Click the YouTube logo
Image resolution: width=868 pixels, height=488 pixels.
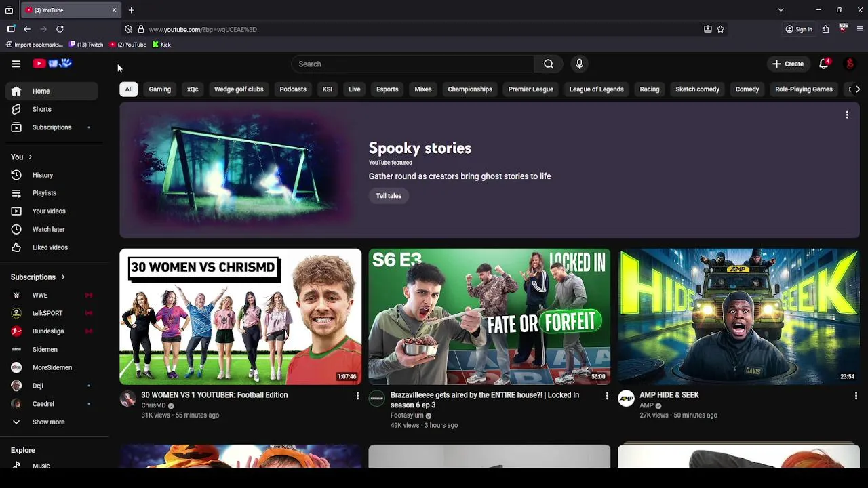click(x=52, y=64)
